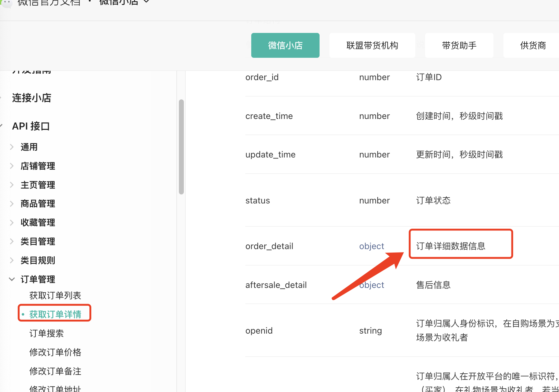This screenshot has width=559, height=392.
Task: Click the string type of openid
Action: click(x=370, y=330)
